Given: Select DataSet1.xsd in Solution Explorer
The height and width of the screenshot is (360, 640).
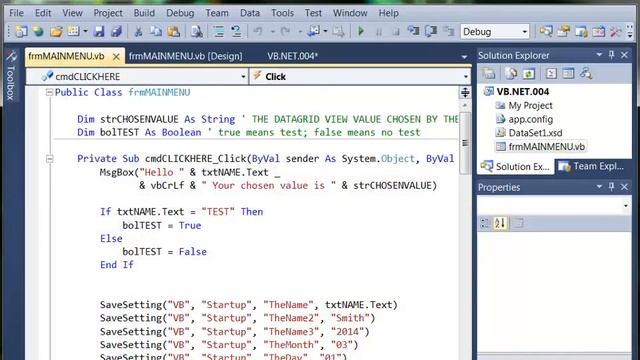Looking at the screenshot, I should coord(535,133).
